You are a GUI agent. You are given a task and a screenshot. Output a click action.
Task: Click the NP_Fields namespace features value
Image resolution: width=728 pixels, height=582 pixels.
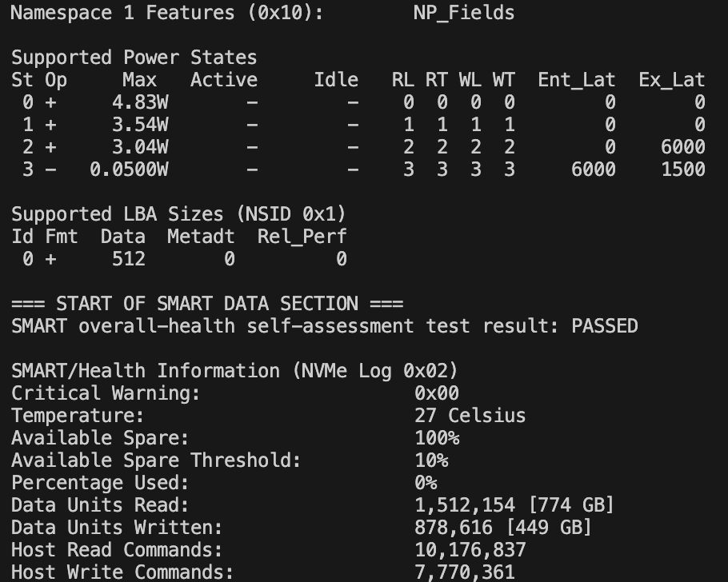[x=464, y=13]
